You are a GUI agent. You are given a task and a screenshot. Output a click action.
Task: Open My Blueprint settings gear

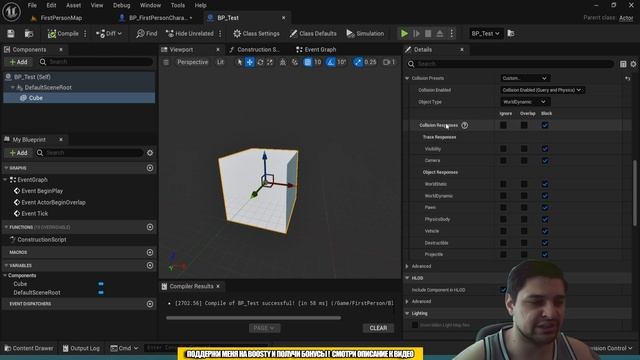tap(150, 153)
